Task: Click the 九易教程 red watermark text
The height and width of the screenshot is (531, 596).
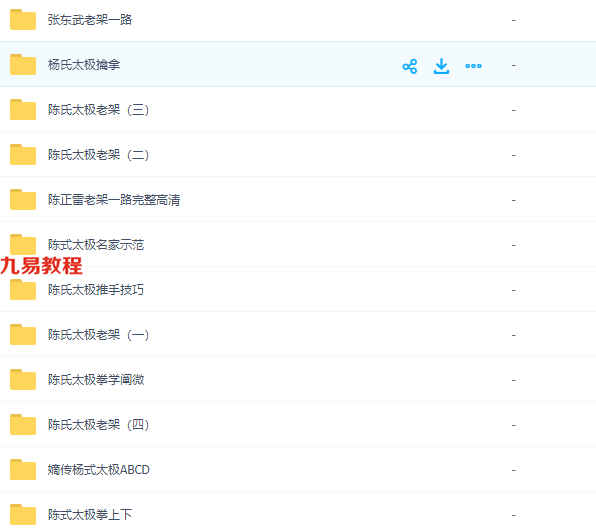Action: tap(41, 265)
